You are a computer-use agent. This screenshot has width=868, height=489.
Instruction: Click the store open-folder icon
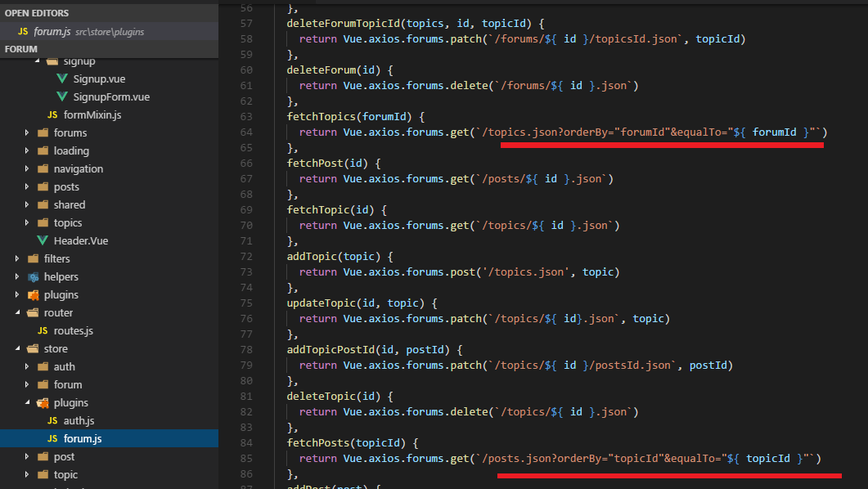pyautogui.click(x=34, y=348)
